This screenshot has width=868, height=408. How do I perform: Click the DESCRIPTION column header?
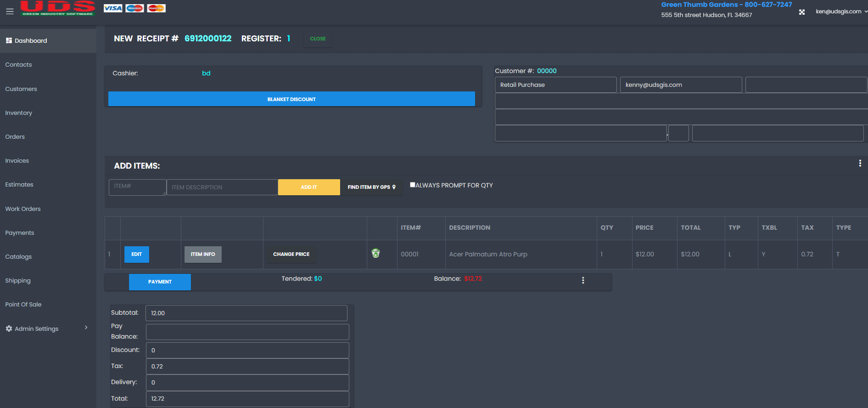tap(470, 227)
